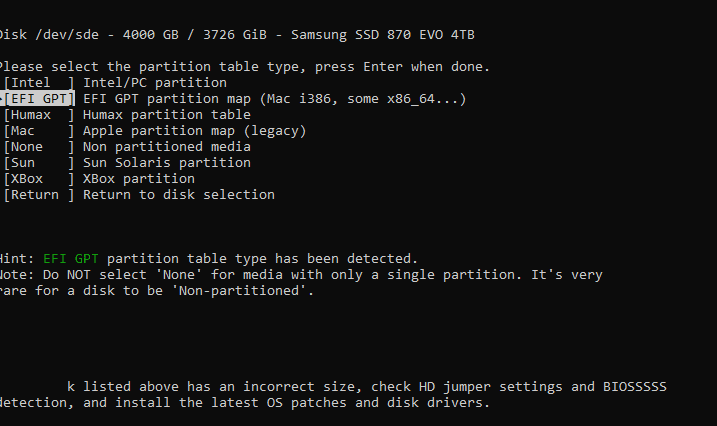This screenshot has width=717, height=426.
Task: Click the 'Intel/PC partition' description text
Action: click(155, 83)
